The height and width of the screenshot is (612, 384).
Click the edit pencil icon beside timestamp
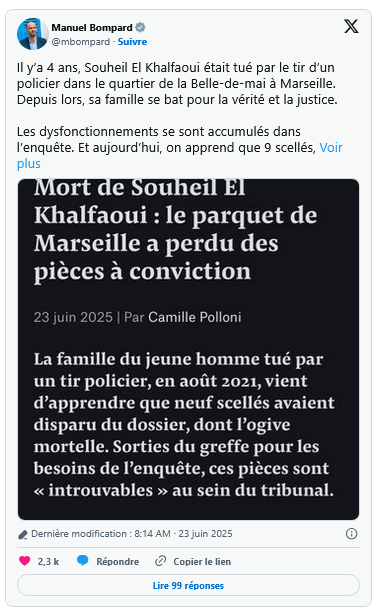(x=23, y=534)
